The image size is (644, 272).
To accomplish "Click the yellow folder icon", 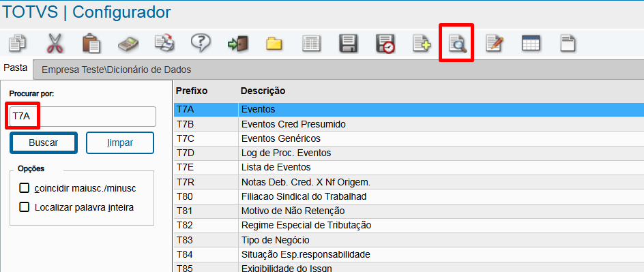I will (274, 43).
